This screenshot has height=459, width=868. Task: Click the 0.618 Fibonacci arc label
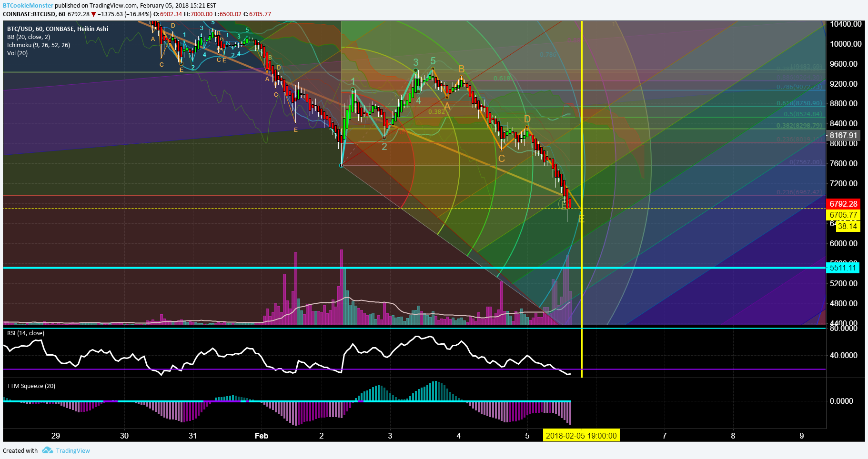pyautogui.click(x=502, y=78)
